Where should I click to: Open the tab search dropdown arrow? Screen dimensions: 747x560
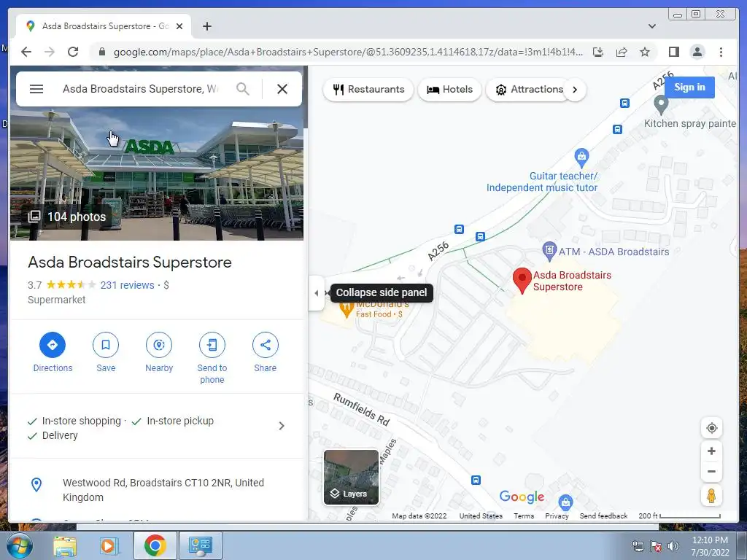(x=652, y=26)
